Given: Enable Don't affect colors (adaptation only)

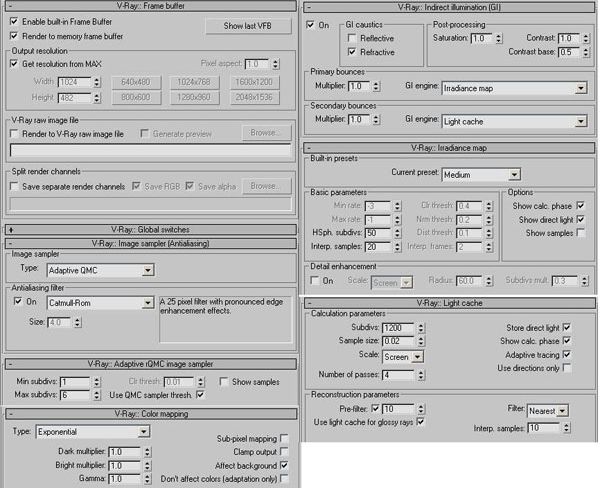Looking at the screenshot, I should click(284, 478).
